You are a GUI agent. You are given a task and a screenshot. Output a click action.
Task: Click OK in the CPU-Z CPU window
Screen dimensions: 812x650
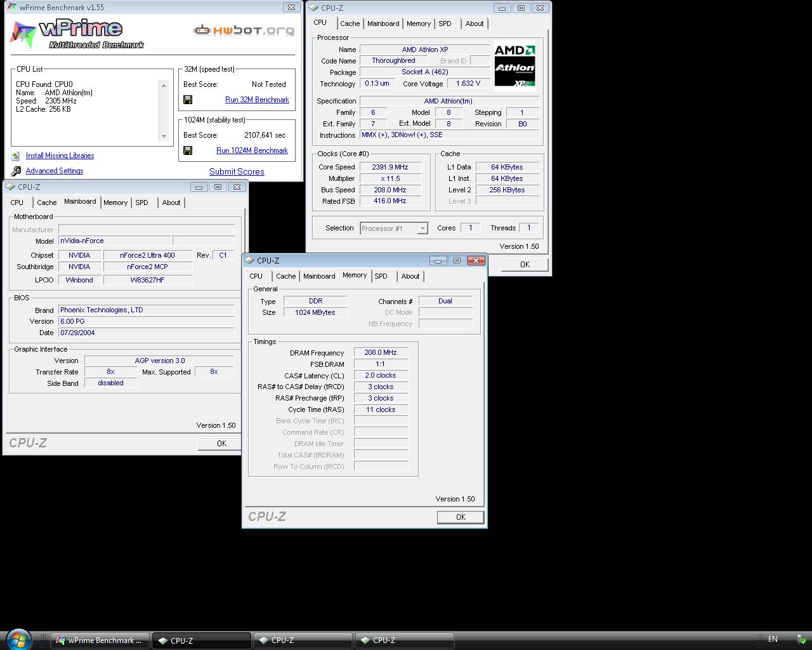pos(525,264)
